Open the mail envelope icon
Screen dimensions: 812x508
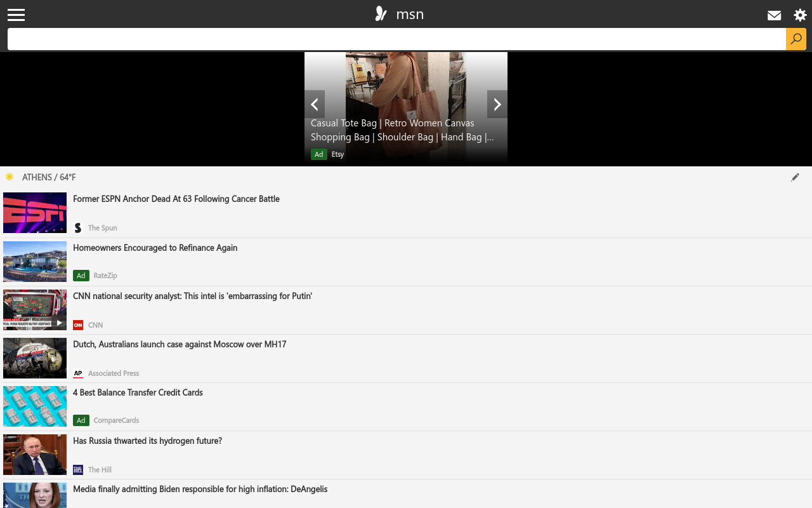[x=774, y=15]
